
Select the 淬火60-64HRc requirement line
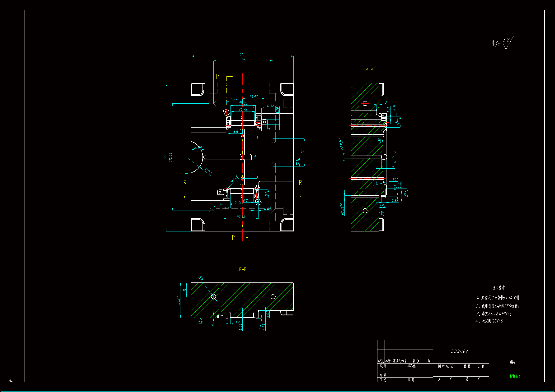tap(493, 314)
